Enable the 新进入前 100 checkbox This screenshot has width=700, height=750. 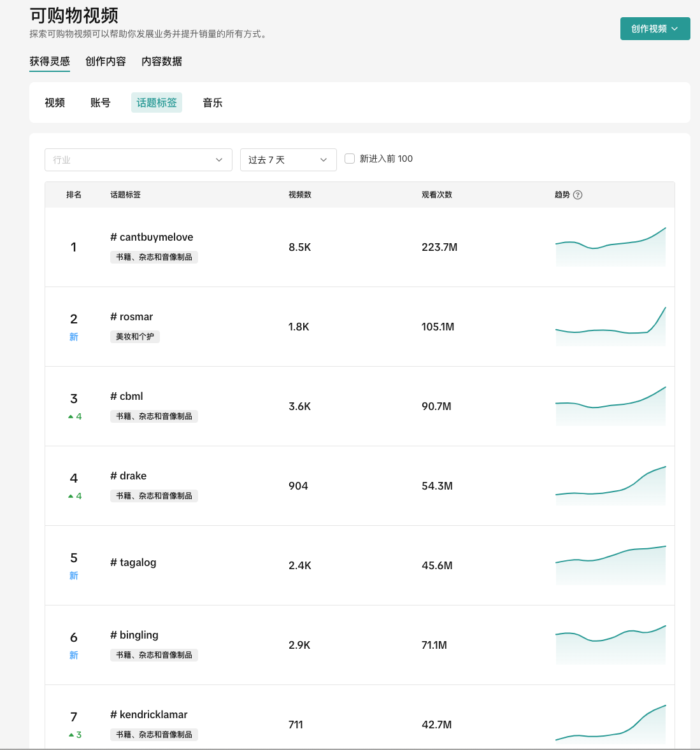click(350, 159)
